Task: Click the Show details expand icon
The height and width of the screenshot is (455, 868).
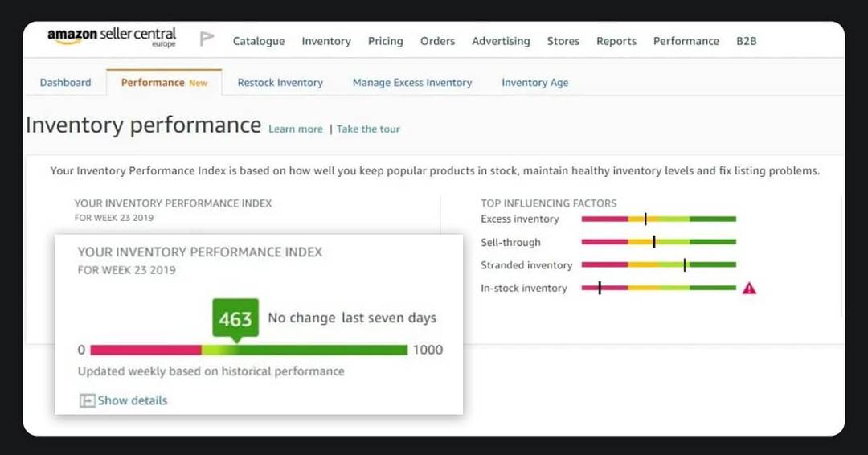Action: click(x=88, y=400)
